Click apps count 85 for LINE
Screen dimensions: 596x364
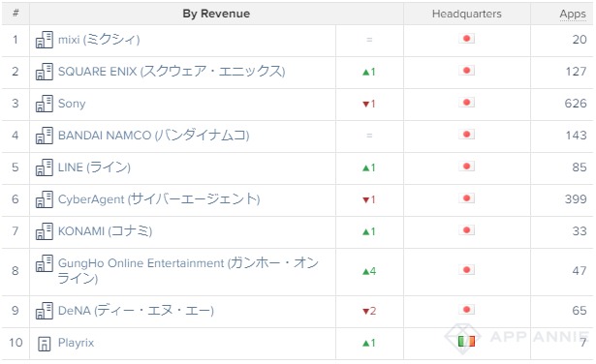(580, 167)
